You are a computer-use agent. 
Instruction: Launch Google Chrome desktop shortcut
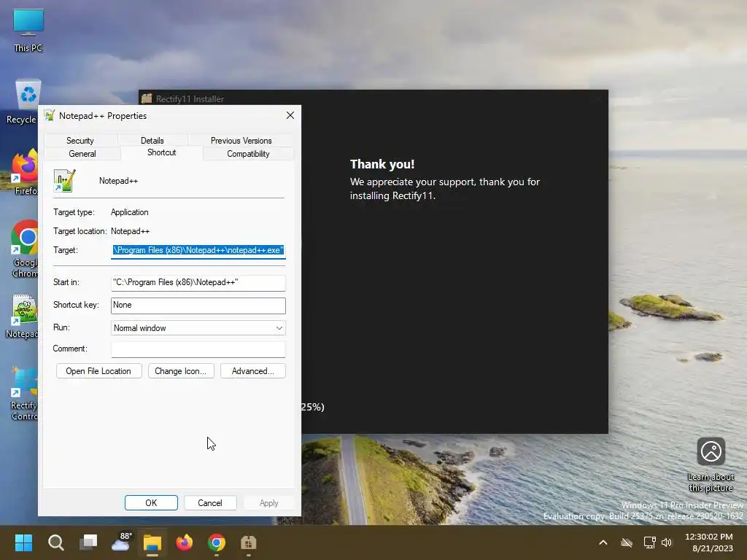pyautogui.click(x=24, y=249)
